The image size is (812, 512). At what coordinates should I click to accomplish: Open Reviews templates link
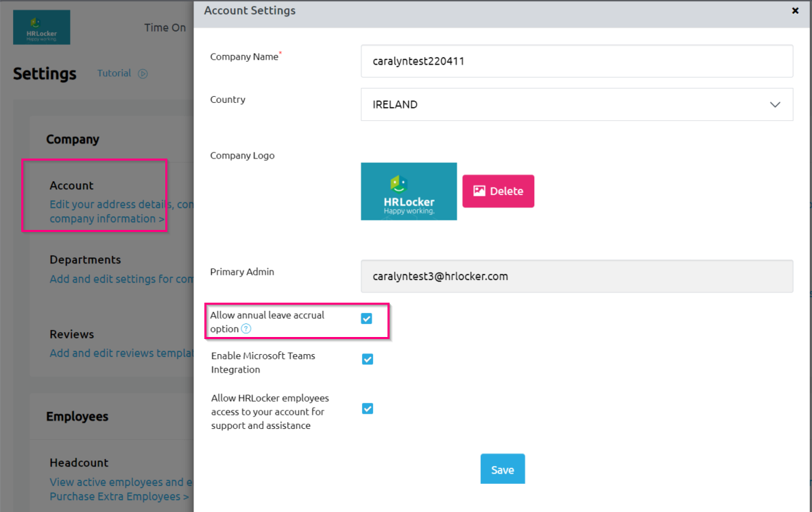121,353
